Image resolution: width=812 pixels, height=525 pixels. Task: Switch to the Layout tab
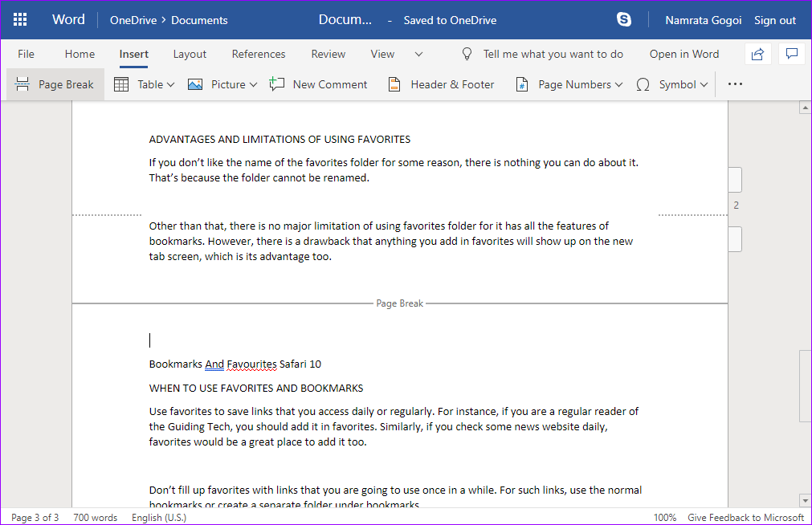tap(190, 54)
